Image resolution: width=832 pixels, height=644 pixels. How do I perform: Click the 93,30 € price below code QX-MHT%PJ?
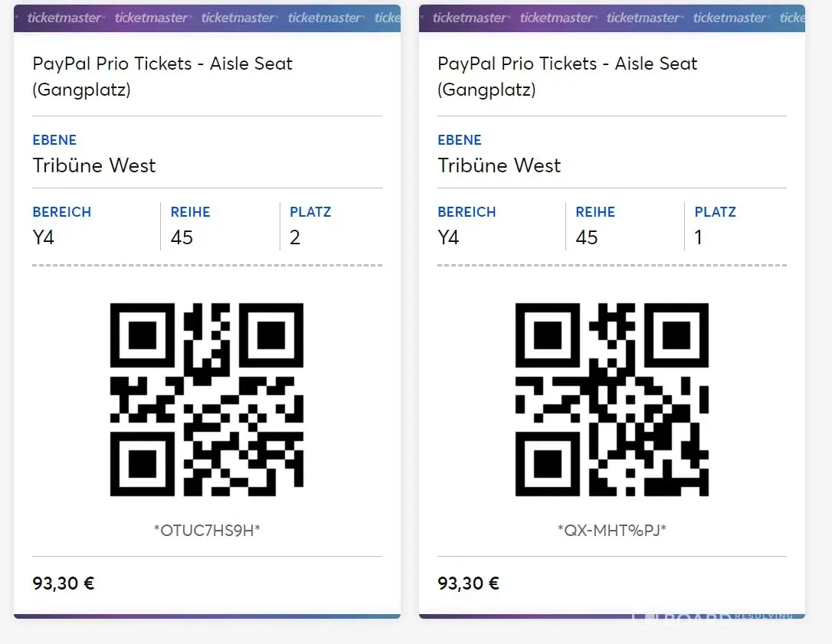[x=468, y=584]
